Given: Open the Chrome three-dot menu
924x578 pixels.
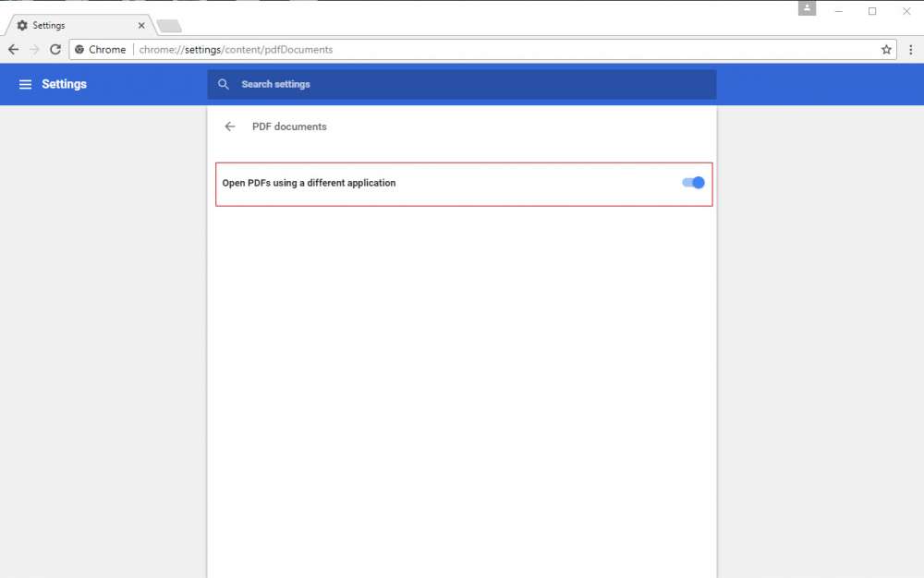Looking at the screenshot, I should 910,50.
